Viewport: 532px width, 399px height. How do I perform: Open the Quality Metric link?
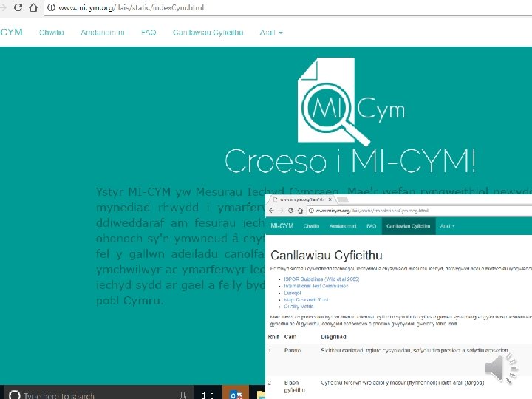(299, 307)
